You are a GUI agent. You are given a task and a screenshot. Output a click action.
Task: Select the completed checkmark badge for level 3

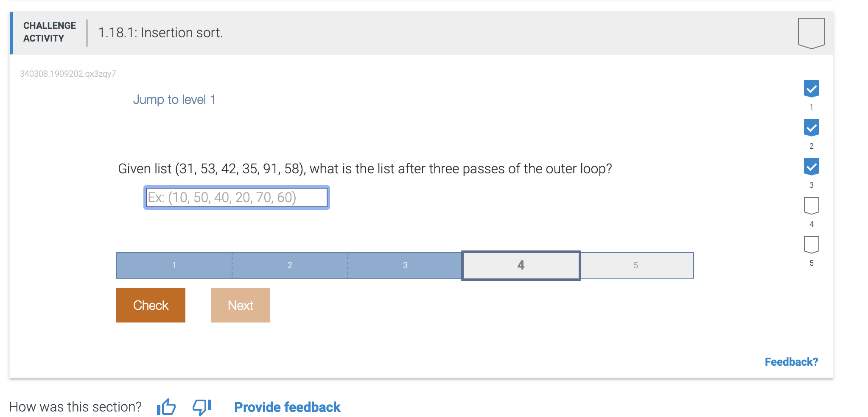coord(811,167)
